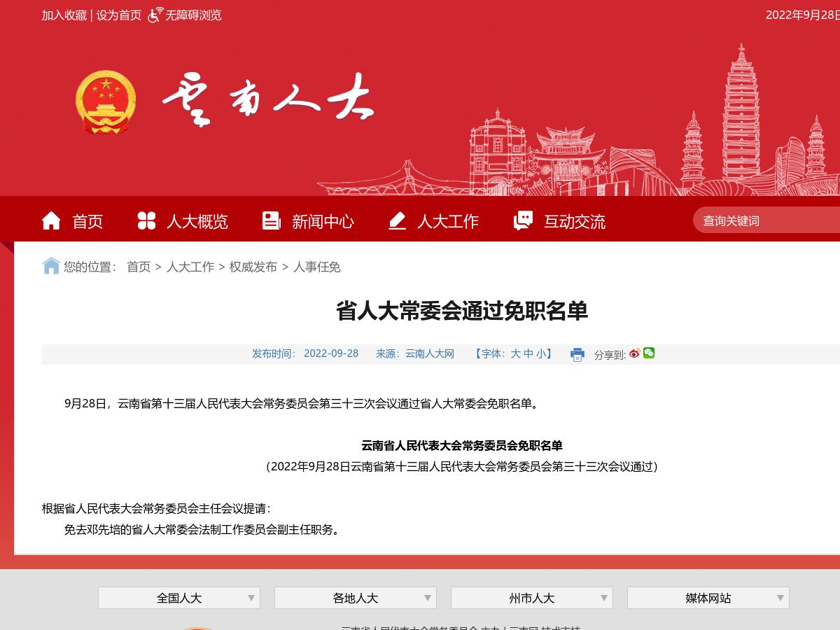The image size is (840, 630).
Task: Select the home icon next to 首页
Action: 50,220
